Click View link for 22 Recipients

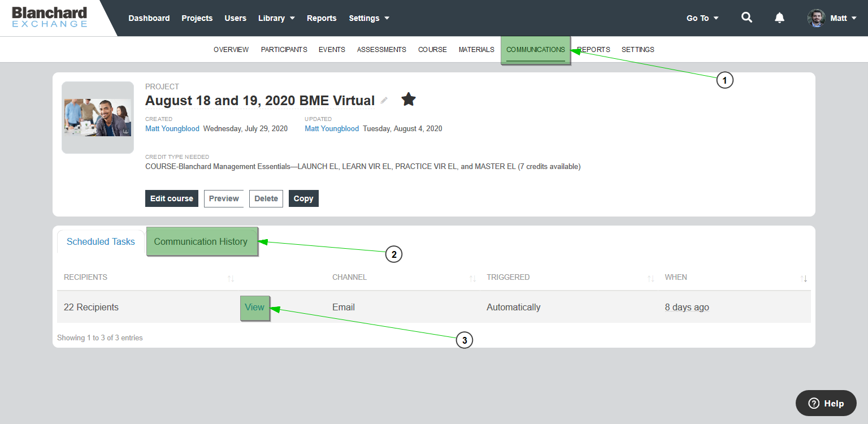pyautogui.click(x=254, y=307)
